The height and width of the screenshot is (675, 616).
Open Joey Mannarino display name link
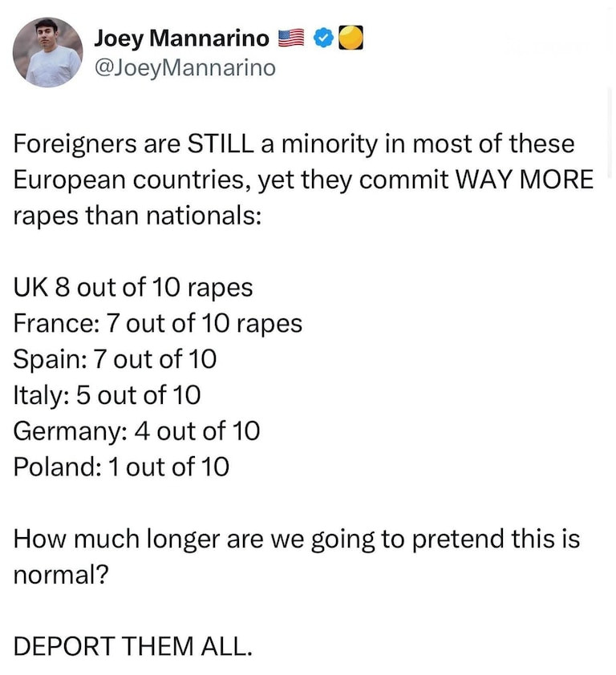[182, 38]
